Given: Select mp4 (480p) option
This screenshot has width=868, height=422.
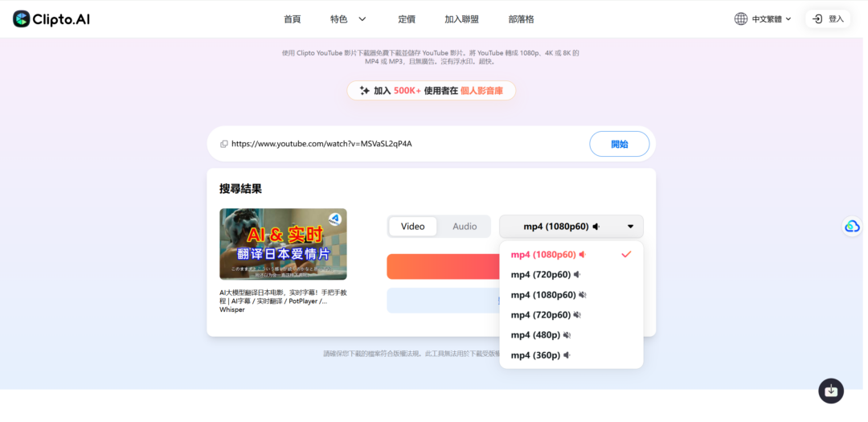Looking at the screenshot, I should (x=571, y=334).
